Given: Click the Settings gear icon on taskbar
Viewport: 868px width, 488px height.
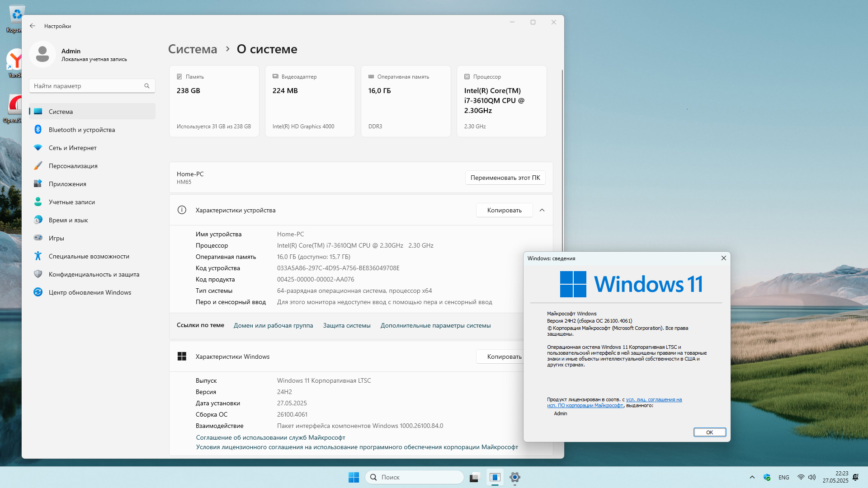Looking at the screenshot, I should click(514, 477).
